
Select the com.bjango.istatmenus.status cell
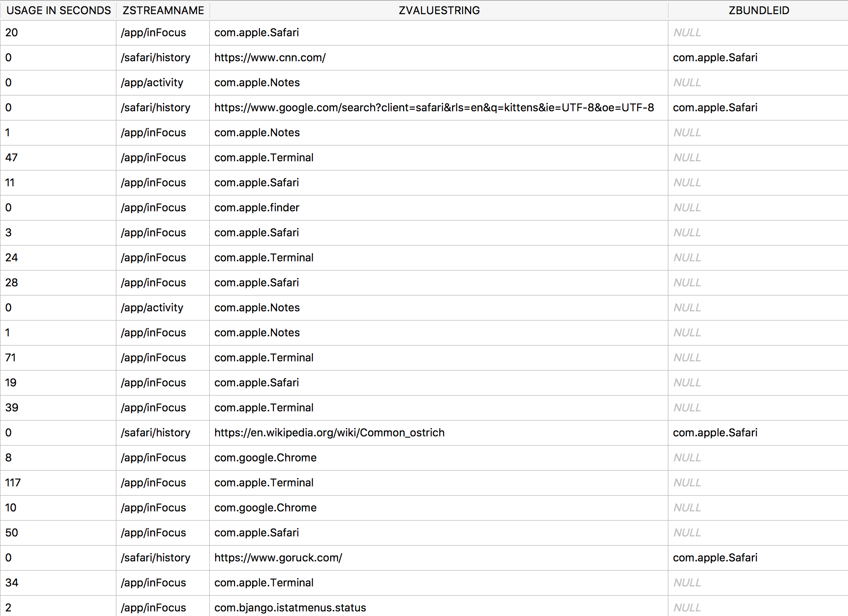click(290, 608)
